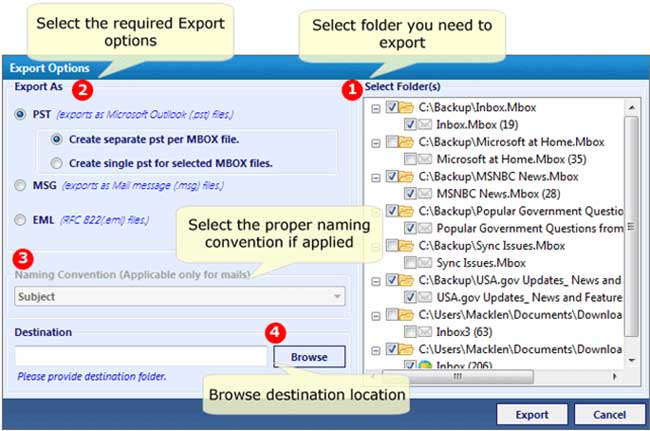Uncheck the C:\Backup\USA.gov Updates folder checkbox
The height and width of the screenshot is (431, 650).
(392, 280)
